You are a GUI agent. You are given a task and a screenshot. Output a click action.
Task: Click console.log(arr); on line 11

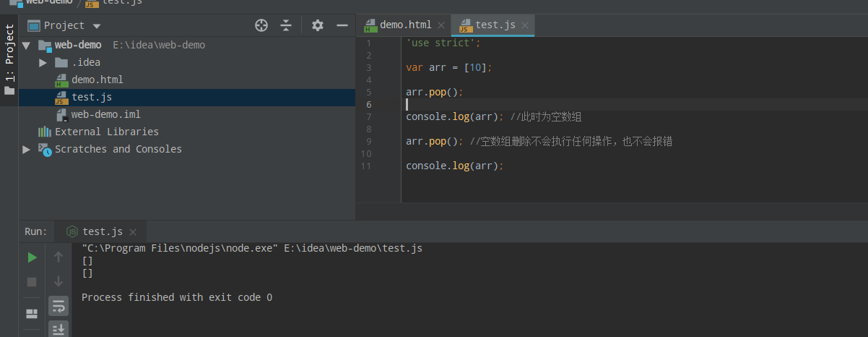[x=454, y=166]
